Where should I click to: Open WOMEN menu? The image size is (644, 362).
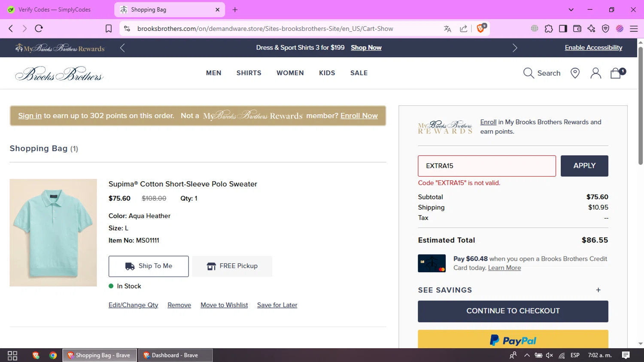[x=290, y=73]
